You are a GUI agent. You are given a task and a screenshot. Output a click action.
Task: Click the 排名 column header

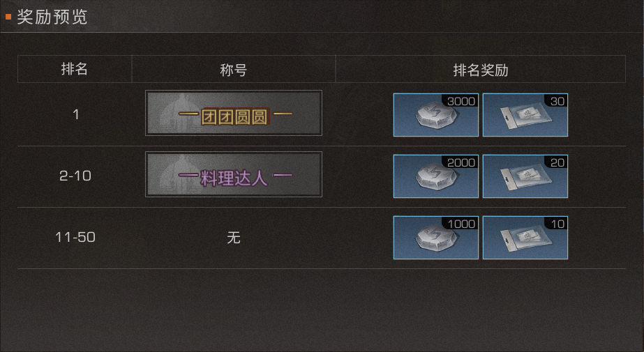75,69
